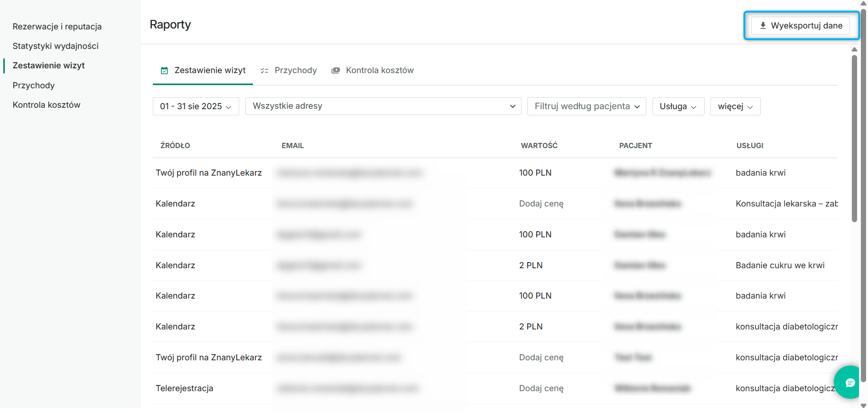The image size is (868, 413).
Task: Click the Raporty page heading
Action: click(170, 25)
